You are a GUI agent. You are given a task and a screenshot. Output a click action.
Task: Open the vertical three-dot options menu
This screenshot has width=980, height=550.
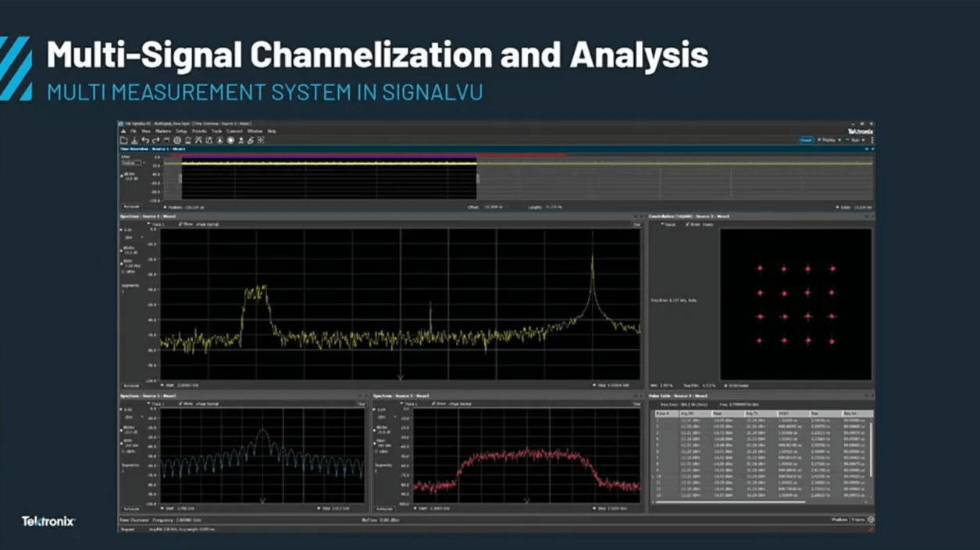coord(872,140)
